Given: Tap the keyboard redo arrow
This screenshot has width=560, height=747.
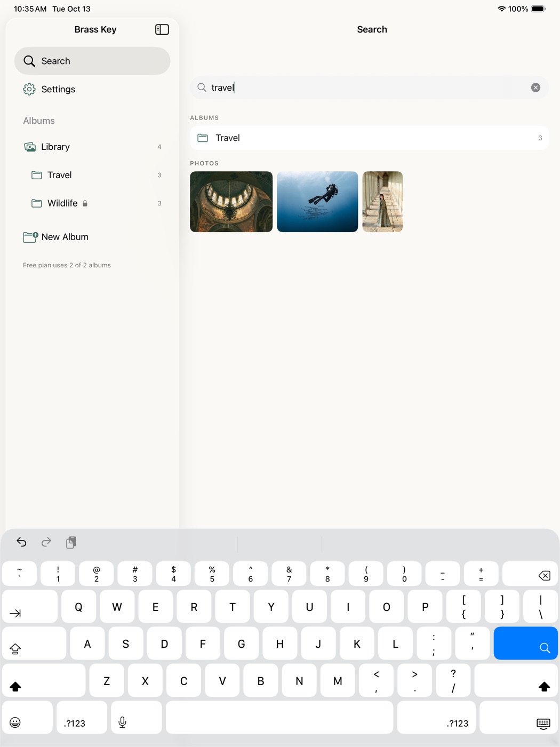Looking at the screenshot, I should [46, 542].
